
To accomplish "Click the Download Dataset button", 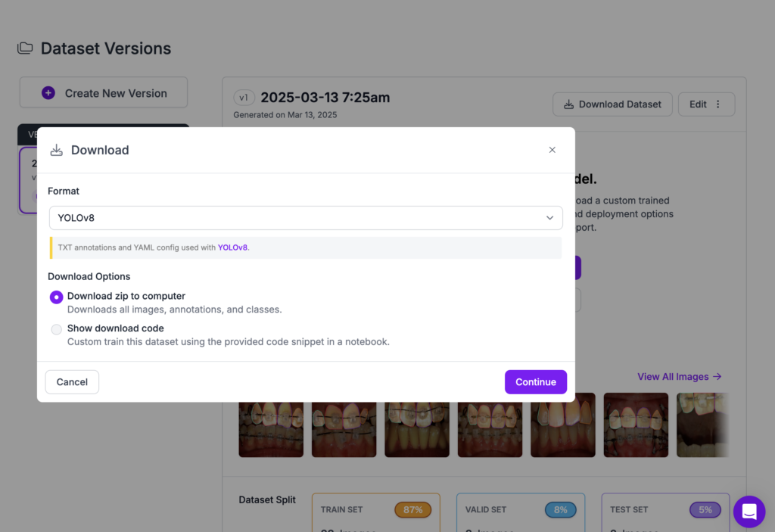I will point(612,104).
